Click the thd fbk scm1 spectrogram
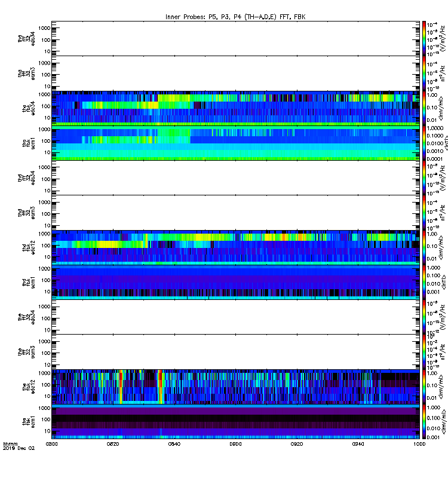This screenshot has width=448, height=478. pyautogui.click(x=235, y=282)
